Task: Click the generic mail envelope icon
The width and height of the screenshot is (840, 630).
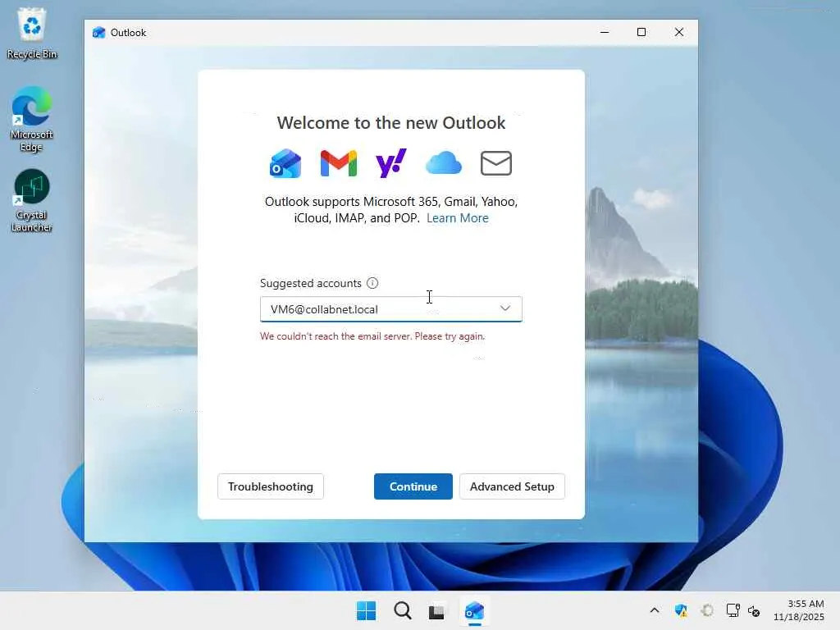Action: pyautogui.click(x=496, y=163)
